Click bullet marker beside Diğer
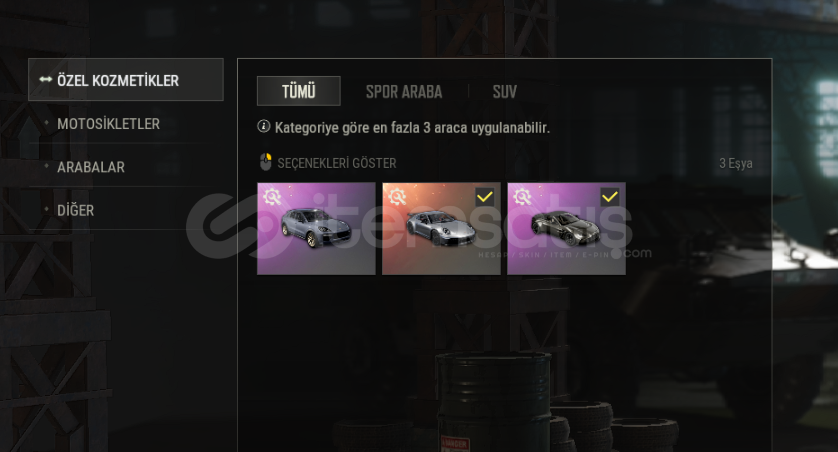Image resolution: width=838 pixels, height=452 pixels. 46,209
